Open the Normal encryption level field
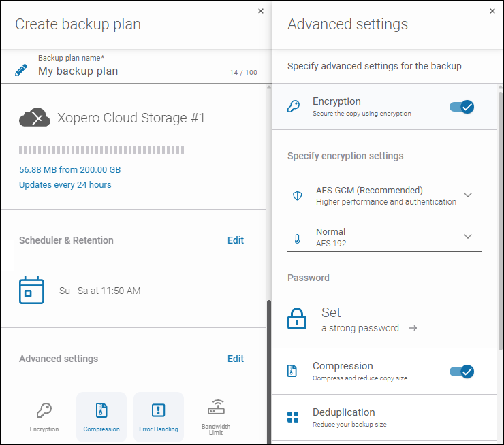Viewport: 504px width, 445px height. coord(385,237)
